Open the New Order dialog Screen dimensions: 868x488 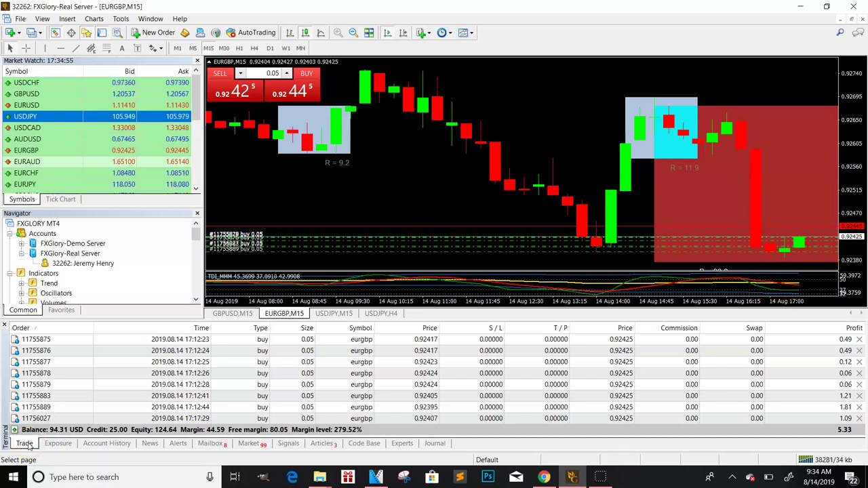(x=154, y=33)
